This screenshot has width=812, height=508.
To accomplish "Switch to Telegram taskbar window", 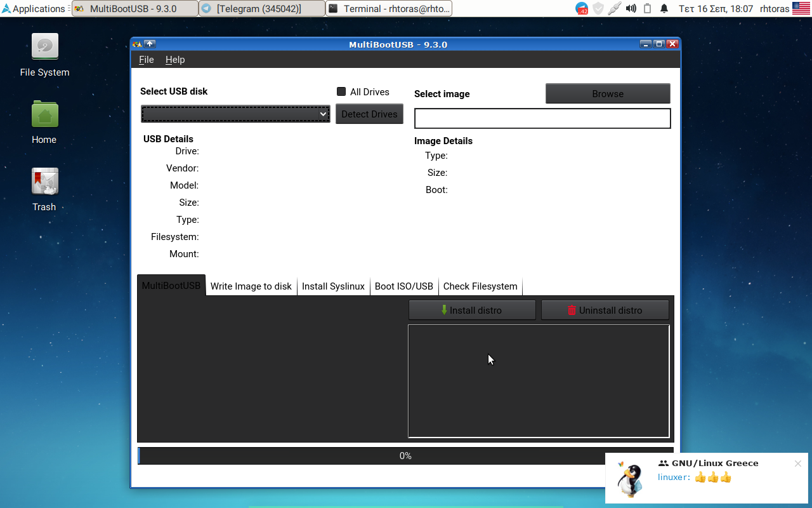I will (261, 8).
